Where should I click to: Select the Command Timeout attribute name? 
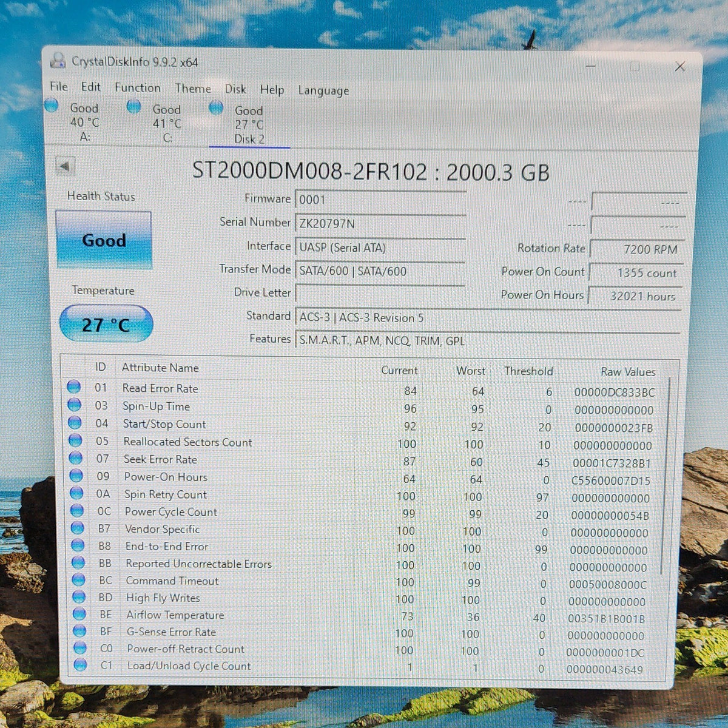tap(172, 581)
